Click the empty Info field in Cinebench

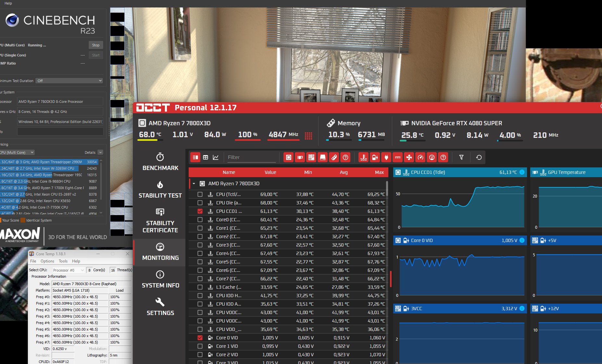pyautogui.click(x=60, y=132)
